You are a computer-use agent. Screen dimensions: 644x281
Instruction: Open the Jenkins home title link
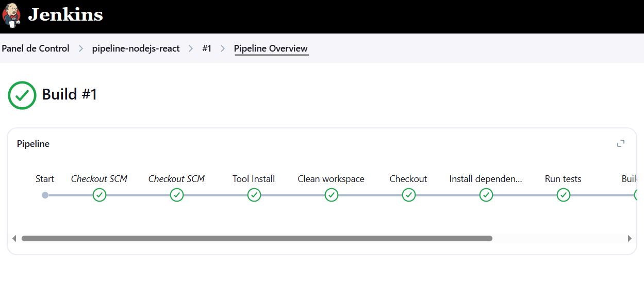pyautogui.click(x=65, y=15)
